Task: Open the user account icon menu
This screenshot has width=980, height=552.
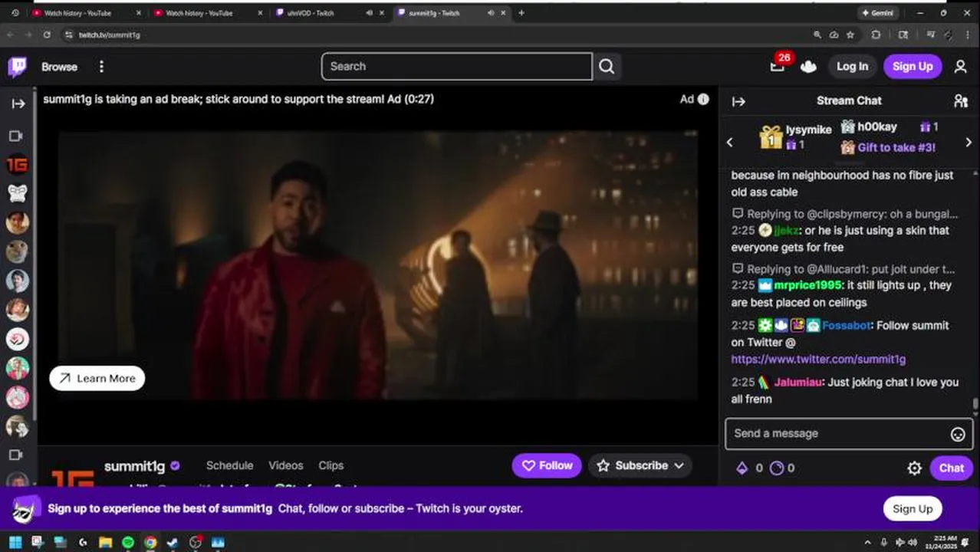Action: 960,67
